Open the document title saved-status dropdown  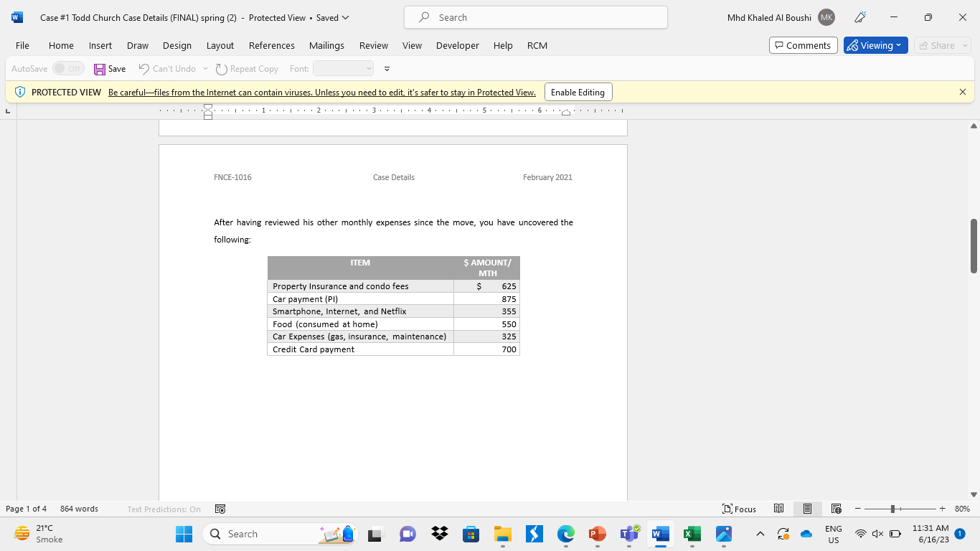coord(345,17)
